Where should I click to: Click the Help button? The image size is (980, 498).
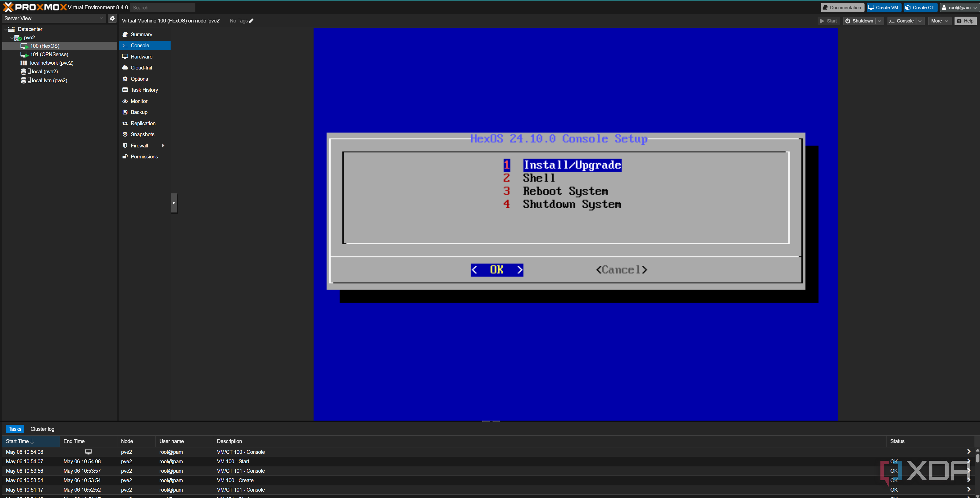(x=965, y=21)
